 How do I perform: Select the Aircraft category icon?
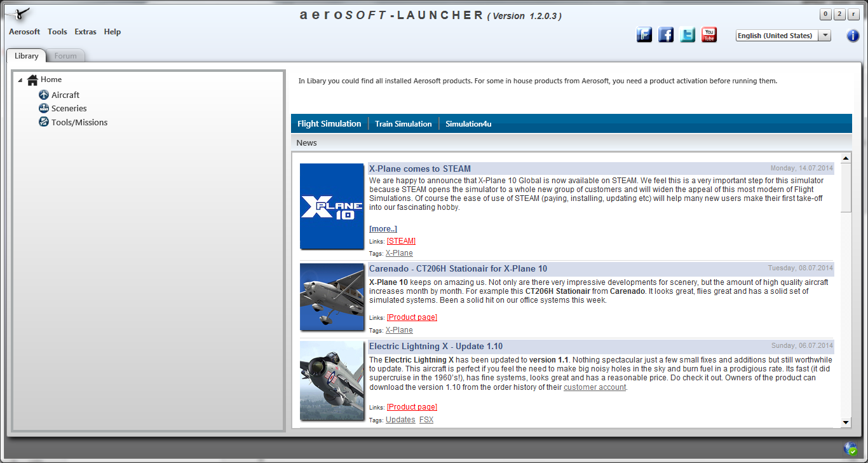43,94
